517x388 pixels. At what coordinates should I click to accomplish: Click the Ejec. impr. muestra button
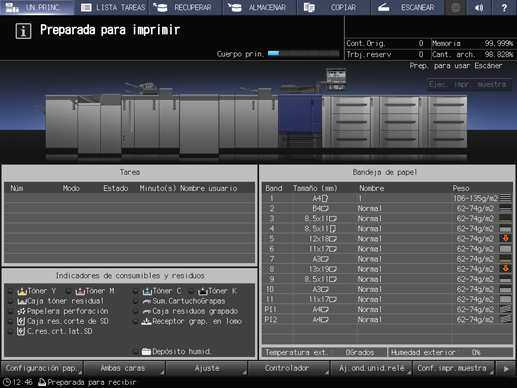468,84
